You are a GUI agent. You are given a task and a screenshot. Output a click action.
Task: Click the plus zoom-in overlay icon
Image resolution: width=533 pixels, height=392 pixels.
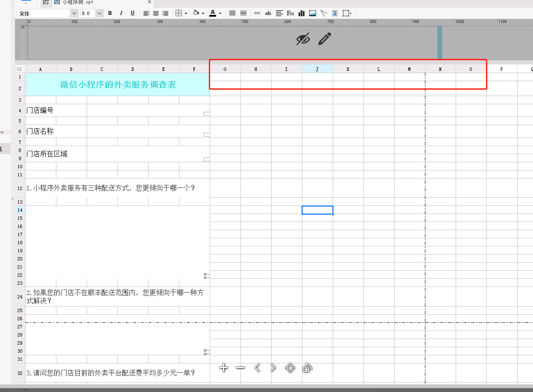(223, 368)
